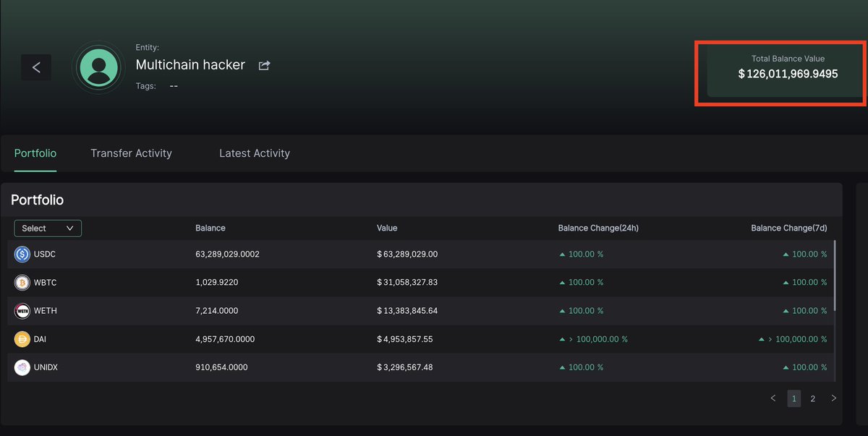Click the Entity label
The width and height of the screenshot is (868, 436).
pyautogui.click(x=148, y=48)
